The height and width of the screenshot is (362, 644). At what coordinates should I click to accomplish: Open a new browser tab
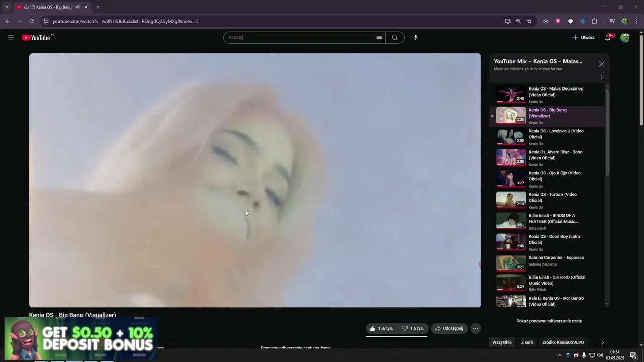click(98, 7)
